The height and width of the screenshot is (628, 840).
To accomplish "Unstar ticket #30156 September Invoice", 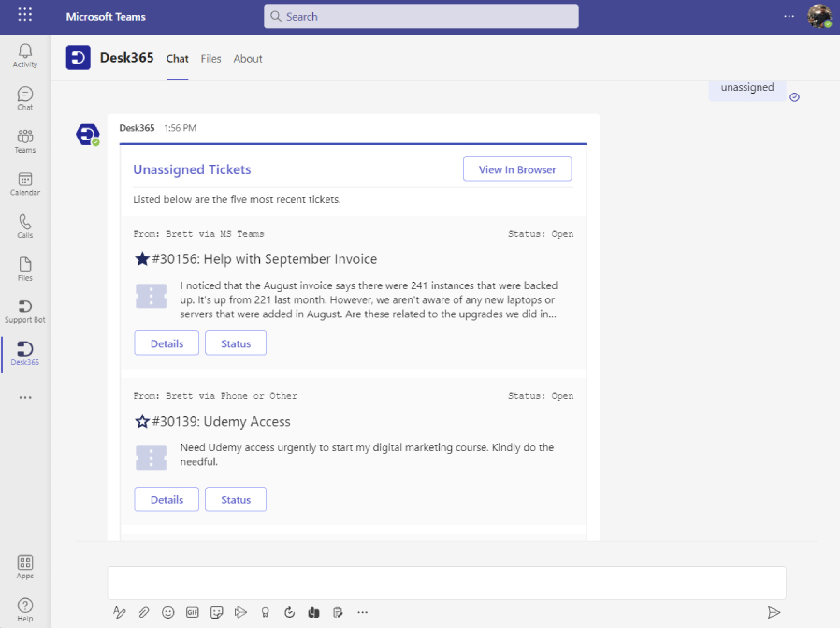I will [x=142, y=259].
